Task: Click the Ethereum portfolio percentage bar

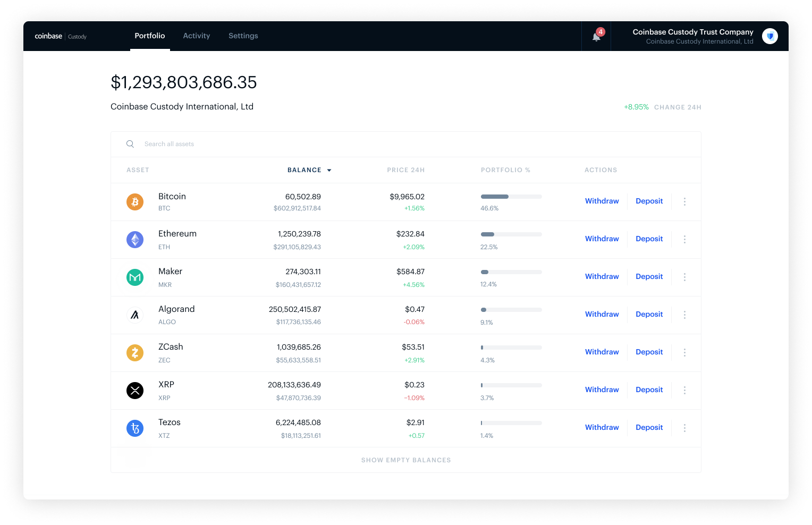Action: pyautogui.click(x=511, y=234)
